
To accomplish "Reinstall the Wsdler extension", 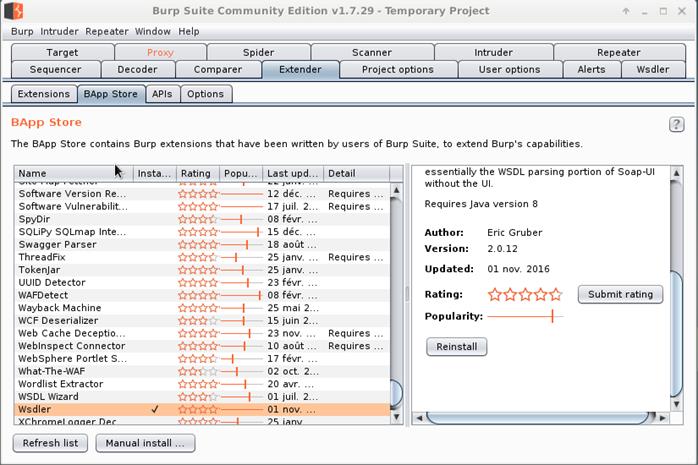I will pyautogui.click(x=456, y=346).
